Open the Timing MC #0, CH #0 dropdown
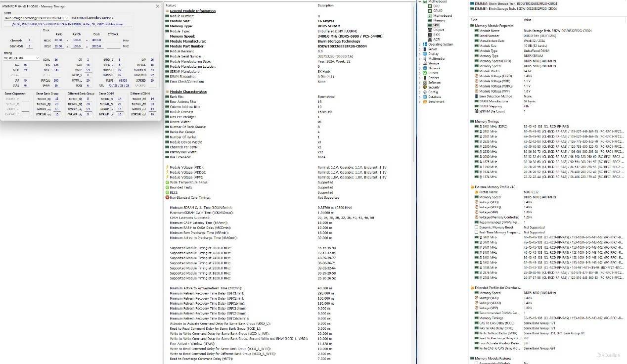This screenshot has height=364, width=627. pos(37,58)
